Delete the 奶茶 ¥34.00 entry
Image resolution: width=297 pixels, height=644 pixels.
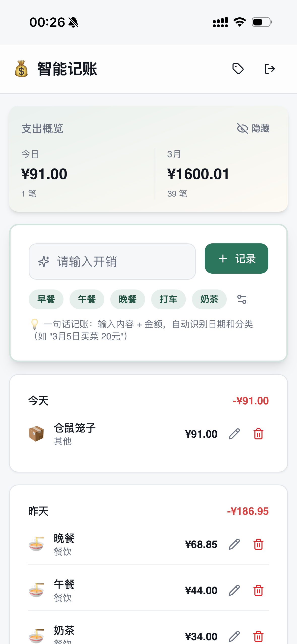pyautogui.click(x=258, y=636)
